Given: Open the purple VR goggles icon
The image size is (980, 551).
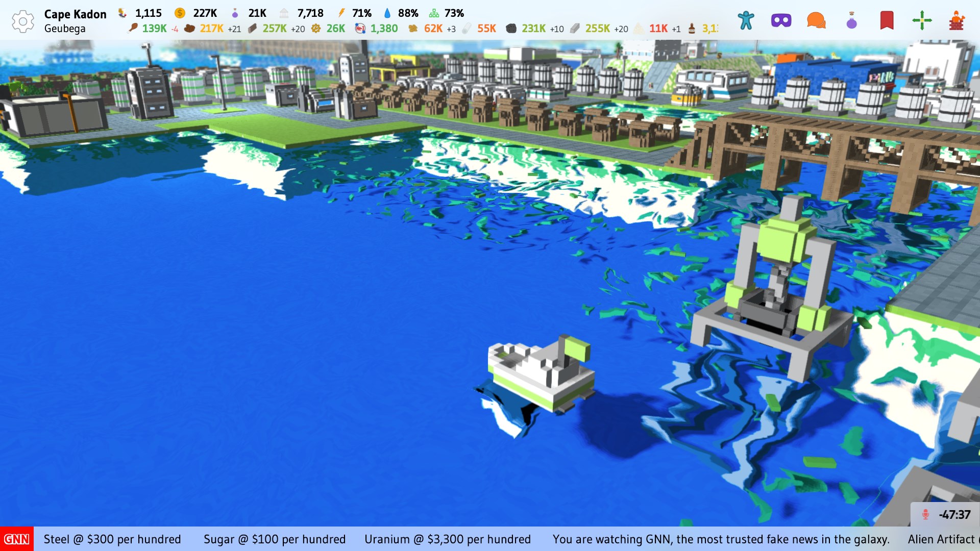Looking at the screenshot, I should click(x=781, y=21).
